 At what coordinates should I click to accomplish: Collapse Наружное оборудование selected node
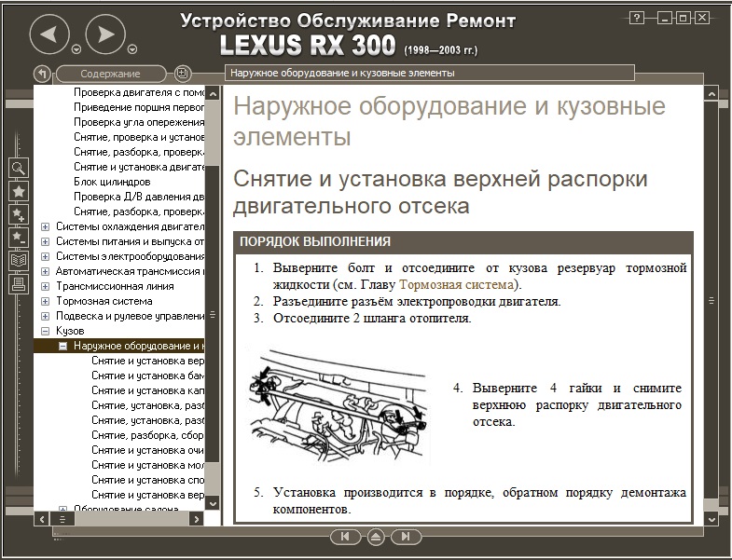(x=63, y=347)
